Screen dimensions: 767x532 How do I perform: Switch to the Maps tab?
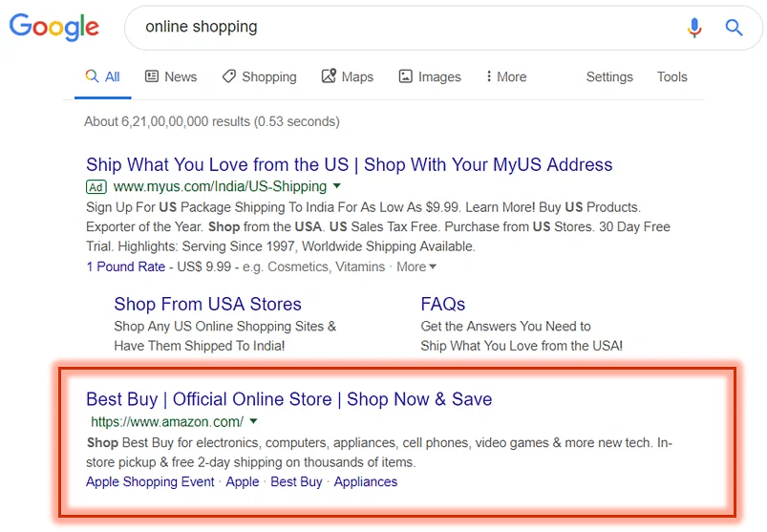click(348, 76)
